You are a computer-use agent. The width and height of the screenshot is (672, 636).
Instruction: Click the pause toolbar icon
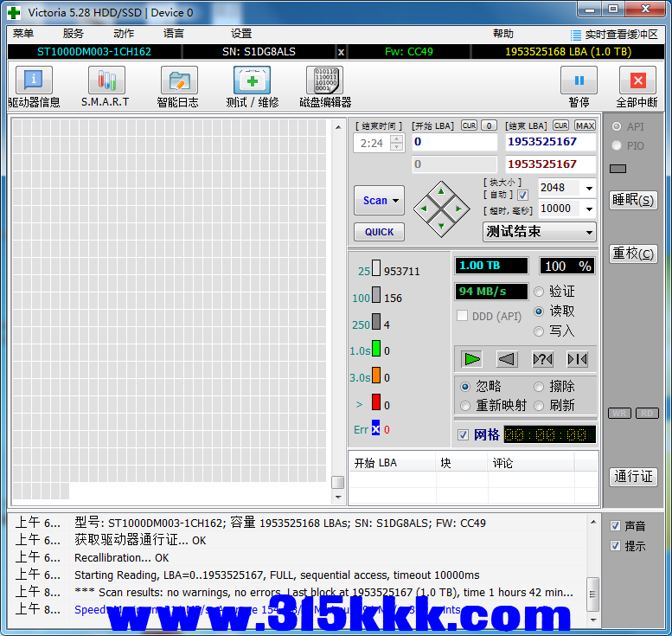click(x=579, y=80)
